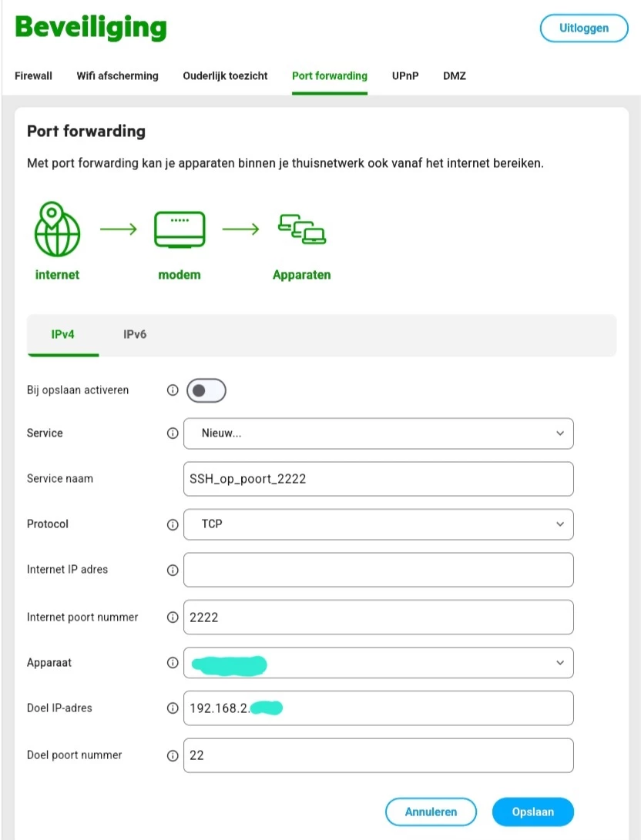Click info icon beside Service dropdown
Image resolution: width=641 pixels, height=840 pixels.
point(173,433)
